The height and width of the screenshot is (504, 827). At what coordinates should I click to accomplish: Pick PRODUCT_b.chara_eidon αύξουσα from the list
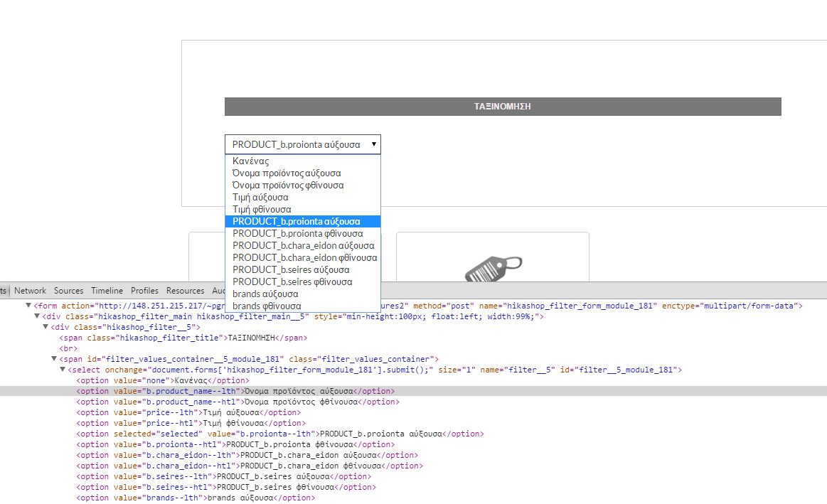[x=303, y=246]
